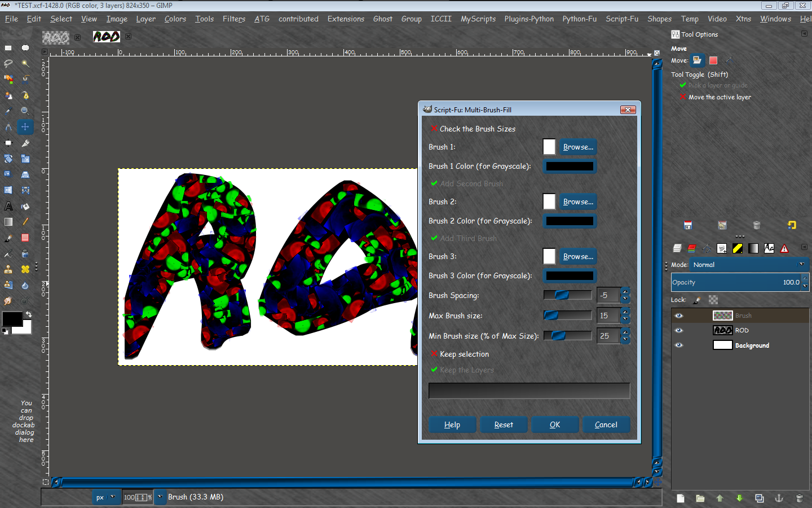Open the Python-Fu menu
This screenshot has height=508, width=812.
[579, 19]
